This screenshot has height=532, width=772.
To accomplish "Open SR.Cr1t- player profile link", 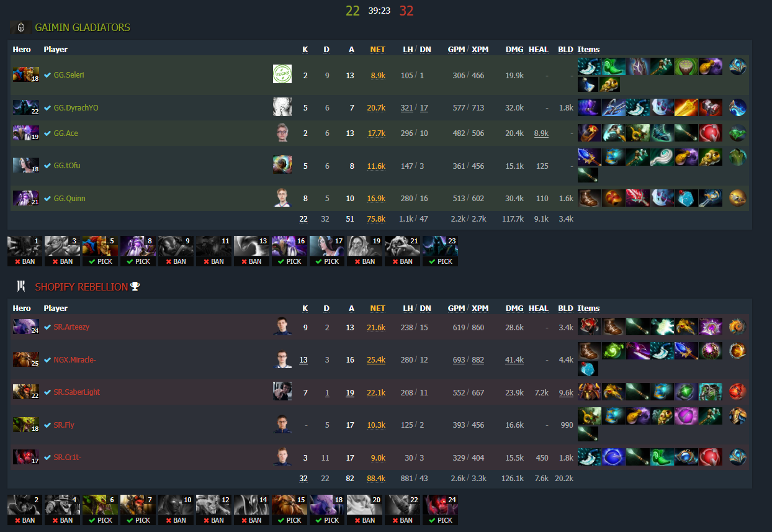I will (x=68, y=458).
